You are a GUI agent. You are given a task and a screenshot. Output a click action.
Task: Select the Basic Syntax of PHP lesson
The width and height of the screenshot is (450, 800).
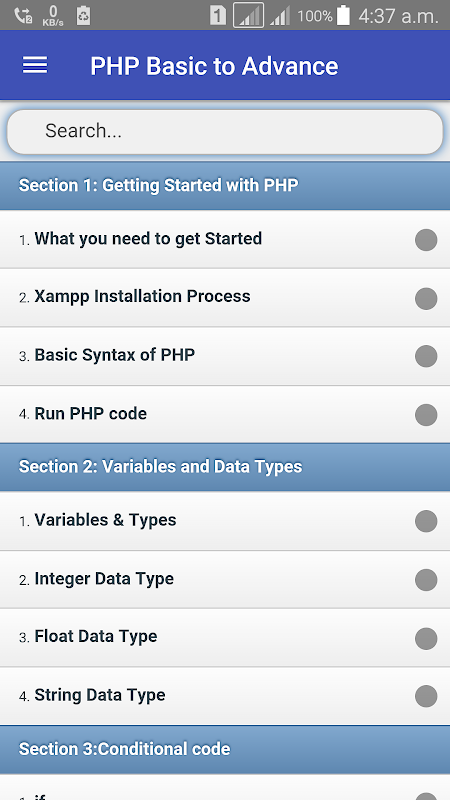click(x=225, y=356)
